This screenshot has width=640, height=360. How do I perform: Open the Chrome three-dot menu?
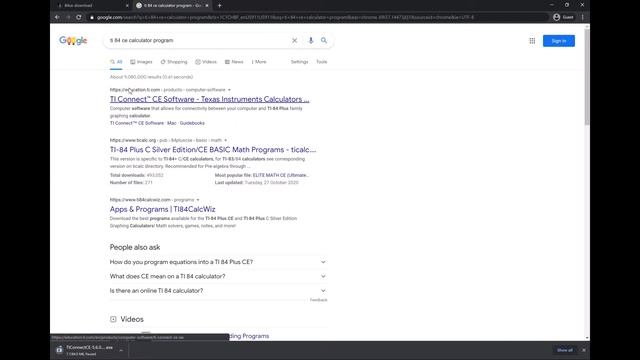pyautogui.click(x=582, y=17)
